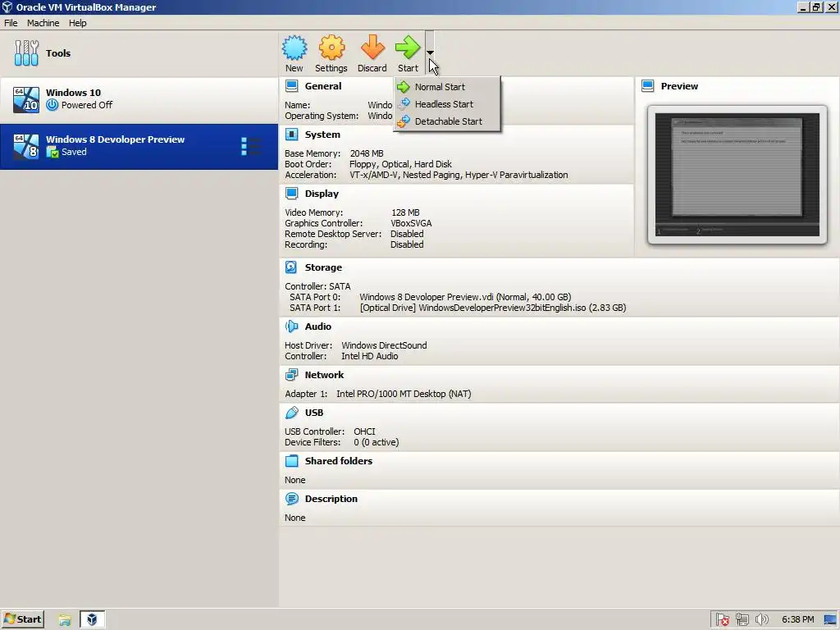Click the Discard saved state icon
Viewport: 840px width, 630px height.
(x=372, y=48)
